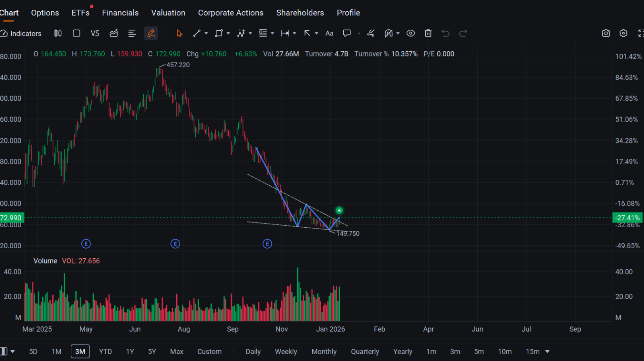Screen dimensions: 644x361
Task: Open the 15m interval dropdown arrow
Action: tap(547, 352)
